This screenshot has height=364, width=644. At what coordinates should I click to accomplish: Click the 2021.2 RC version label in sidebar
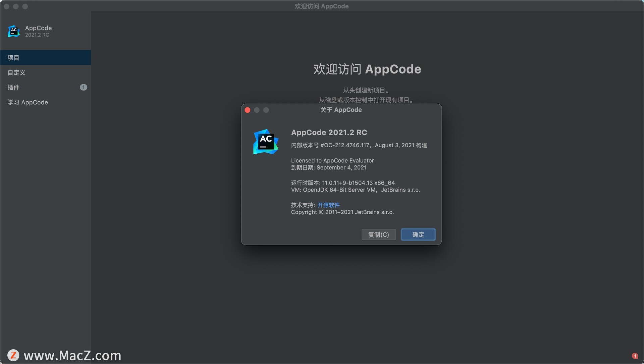pos(37,35)
